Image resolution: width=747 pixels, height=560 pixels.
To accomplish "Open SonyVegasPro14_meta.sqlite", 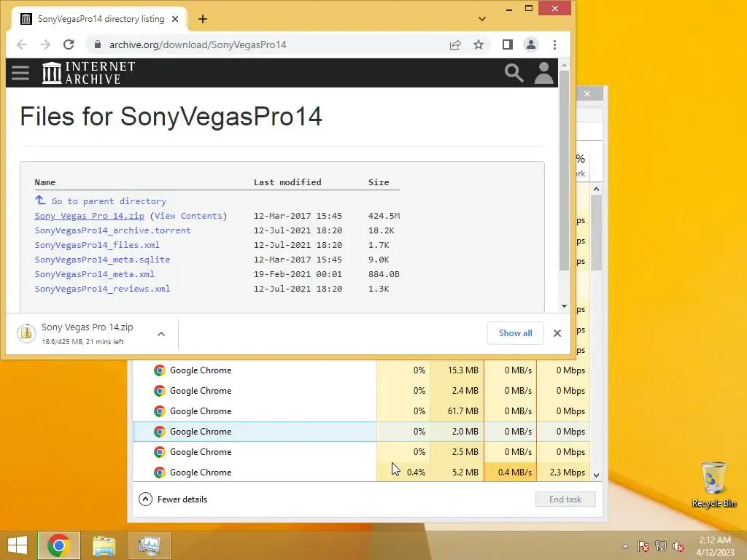I will click(102, 260).
